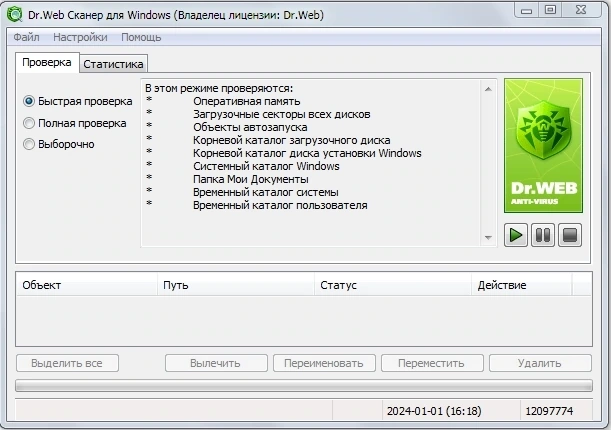The image size is (611, 430).
Task: Click the Переименовать button
Action: 324,363
